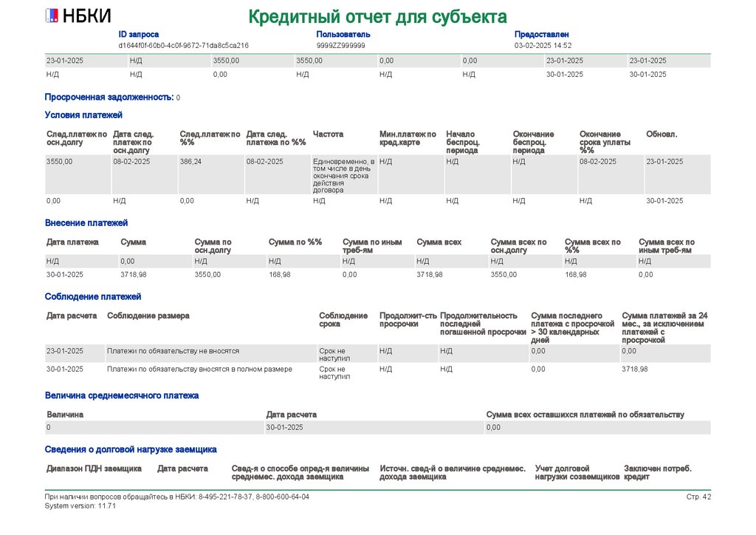This screenshot has height=535, width=756.
Task: Click the Платежи по обязательству не вносятся cell
Action: tap(210, 353)
